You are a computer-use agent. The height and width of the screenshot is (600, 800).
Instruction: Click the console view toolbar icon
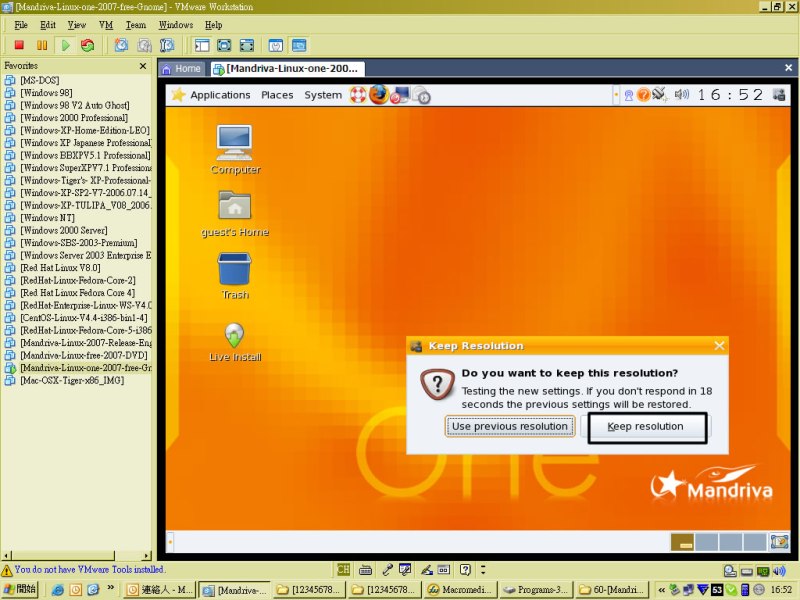pos(299,45)
